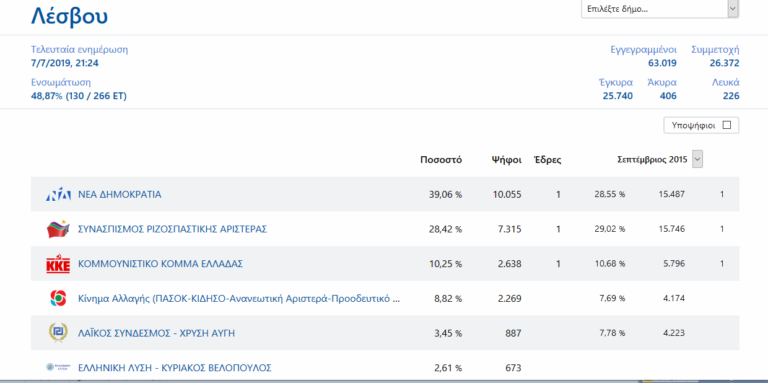Open the Κίνημα Αλλαγής party link
Screen dimensions: 768x383
pos(239,298)
